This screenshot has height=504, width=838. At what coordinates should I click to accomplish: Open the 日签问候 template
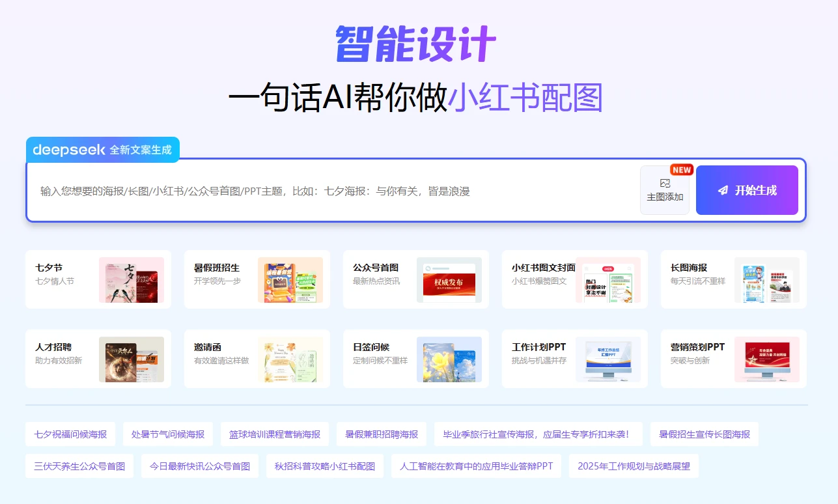click(415, 359)
